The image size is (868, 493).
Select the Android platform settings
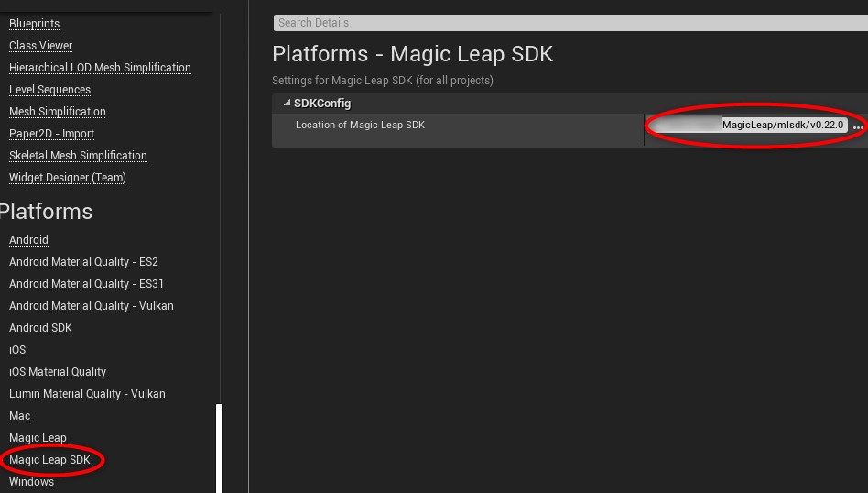[28, 240]
